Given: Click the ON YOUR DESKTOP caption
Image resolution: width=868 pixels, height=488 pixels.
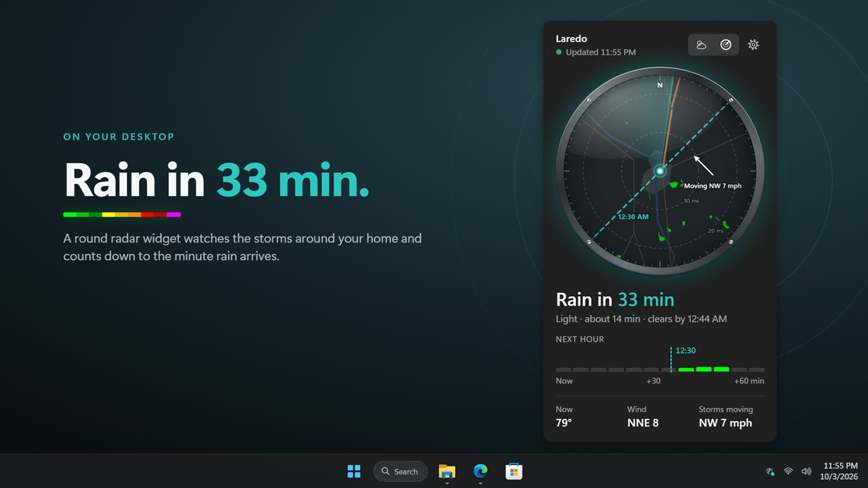Looking at the screenshot, I should click(119, 137).
